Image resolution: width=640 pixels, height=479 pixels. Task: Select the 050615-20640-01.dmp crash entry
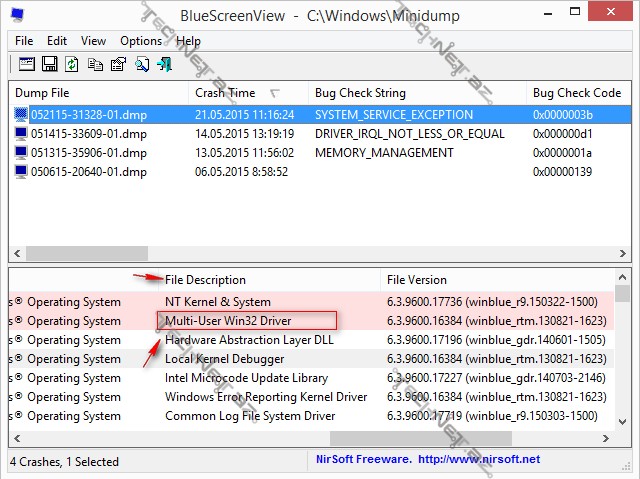coord(88,172)
